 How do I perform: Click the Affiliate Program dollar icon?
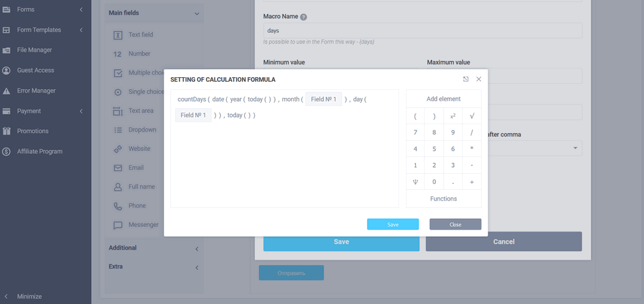pos(6,152)
